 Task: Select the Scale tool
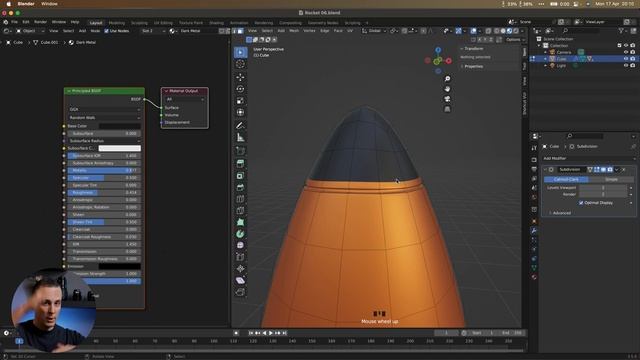click(x=240, y=101)
